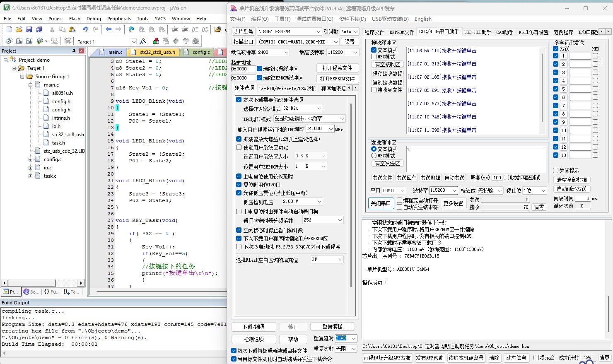Close the Project panel with red X

point(82,51)
